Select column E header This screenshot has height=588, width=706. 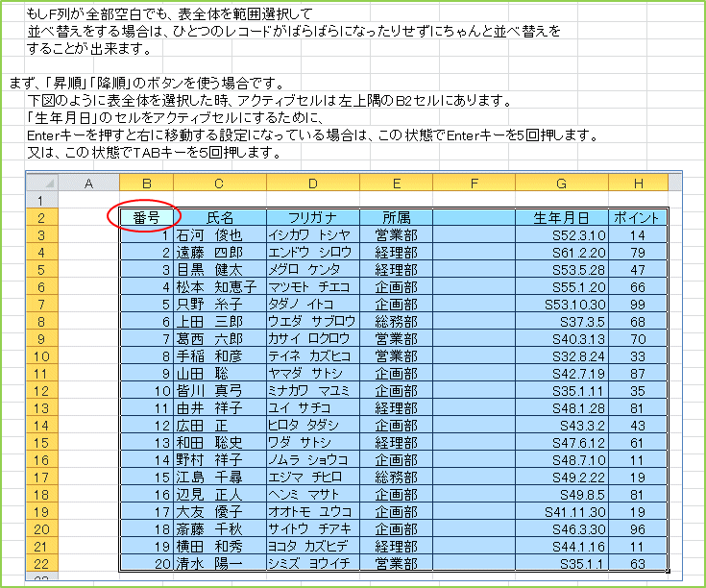(x=396, y=183)
